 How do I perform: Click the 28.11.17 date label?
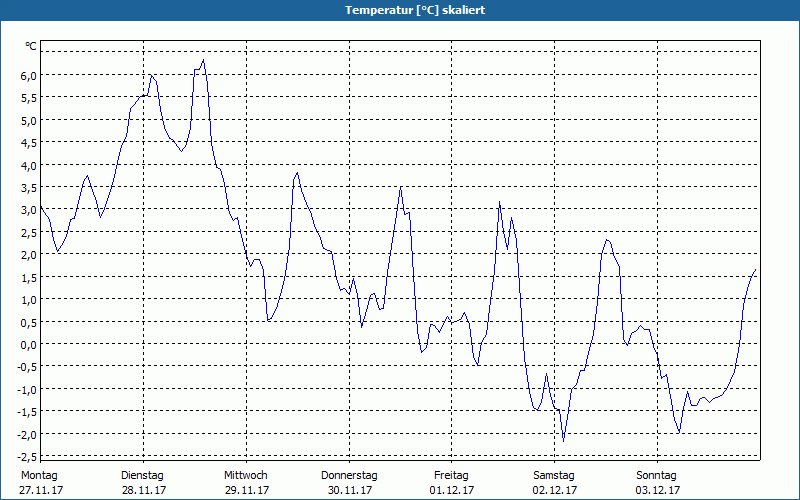pos(144,490)
